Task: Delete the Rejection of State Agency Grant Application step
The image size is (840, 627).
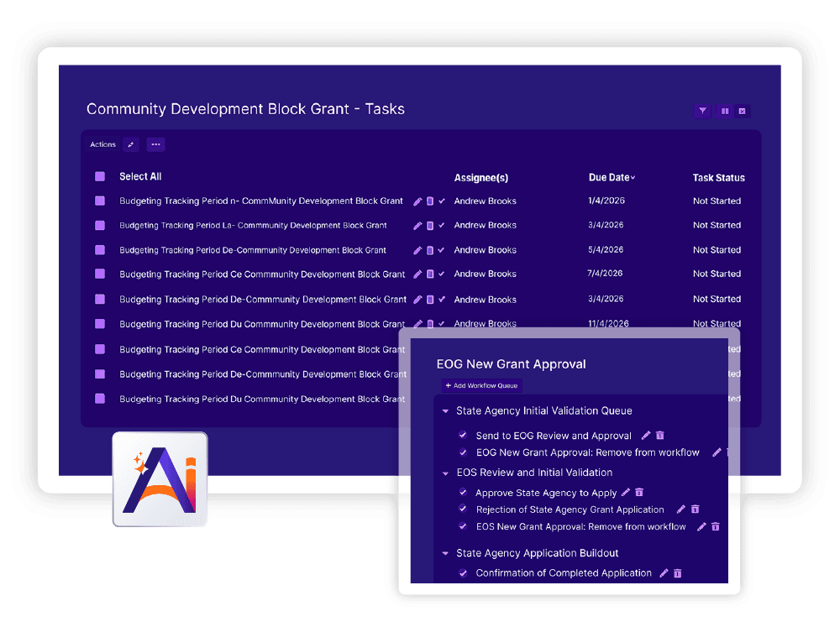Action: [x=695, y=509]
